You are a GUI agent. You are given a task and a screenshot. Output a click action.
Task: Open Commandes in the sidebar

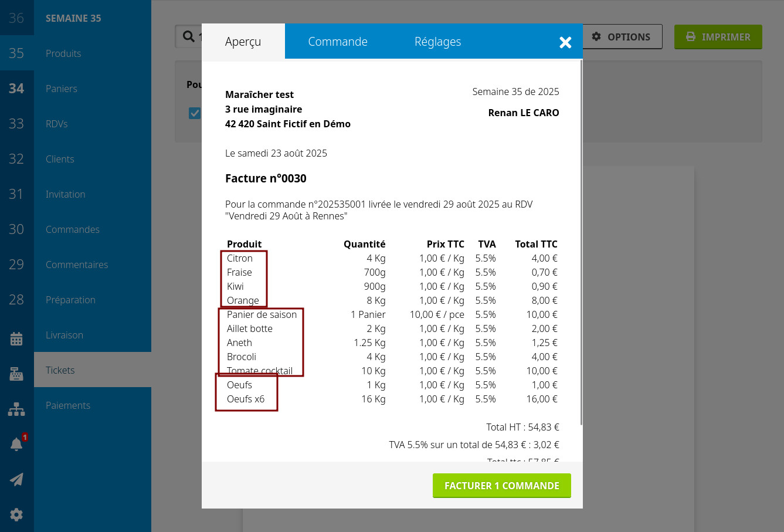coord(73,229)
